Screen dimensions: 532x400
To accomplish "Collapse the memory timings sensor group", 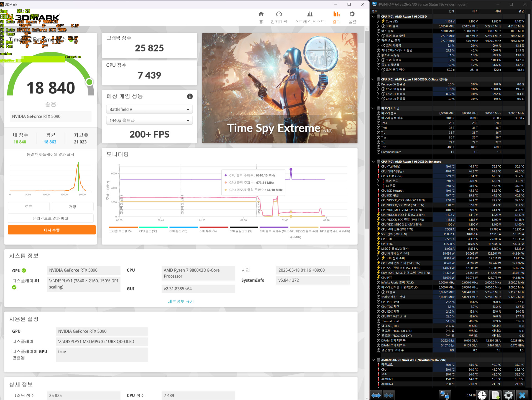I will click(374, 108).
